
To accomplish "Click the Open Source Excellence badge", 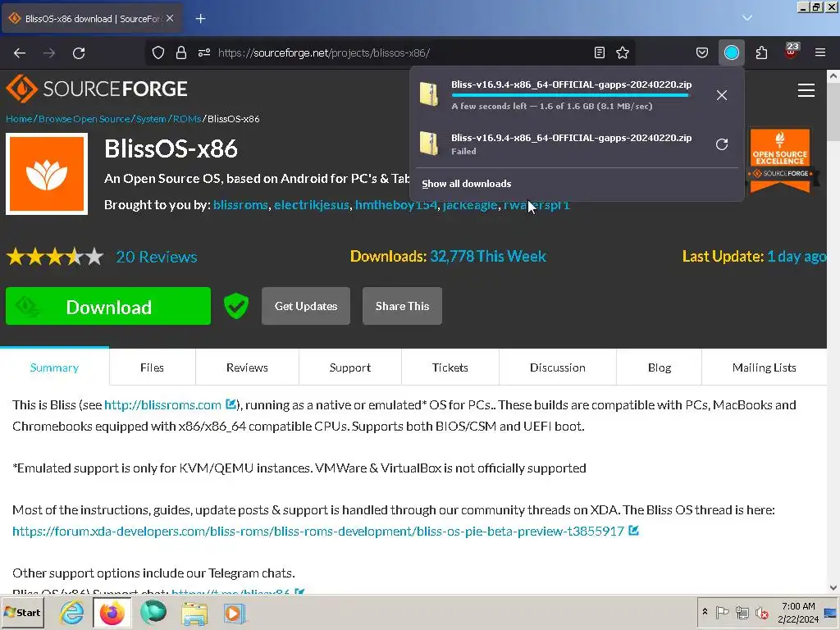I will 780,160.
